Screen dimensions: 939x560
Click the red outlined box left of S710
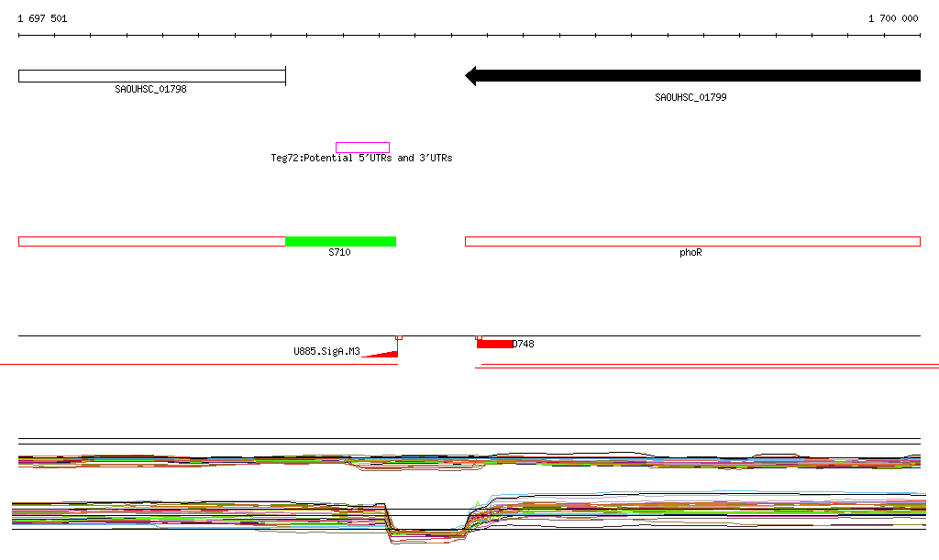[152, 242]
